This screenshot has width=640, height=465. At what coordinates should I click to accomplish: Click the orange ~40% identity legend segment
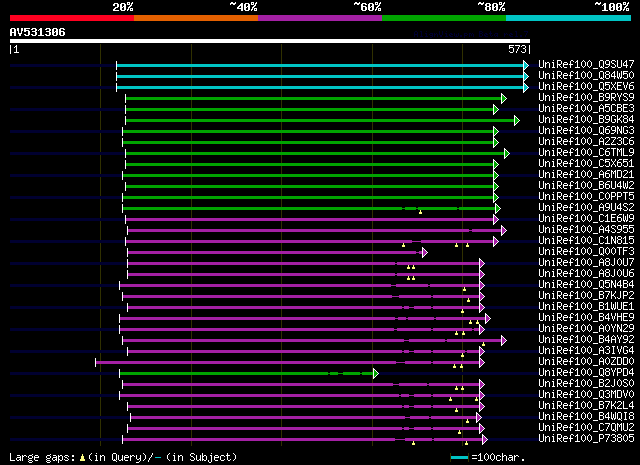(x=196, y=18)
